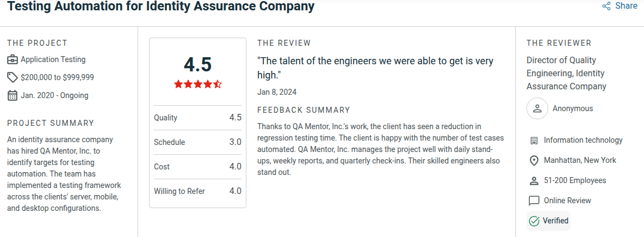The width and height of the screenshot is (644, 237).
Task: Click the red star rating row
Action: 197,84
